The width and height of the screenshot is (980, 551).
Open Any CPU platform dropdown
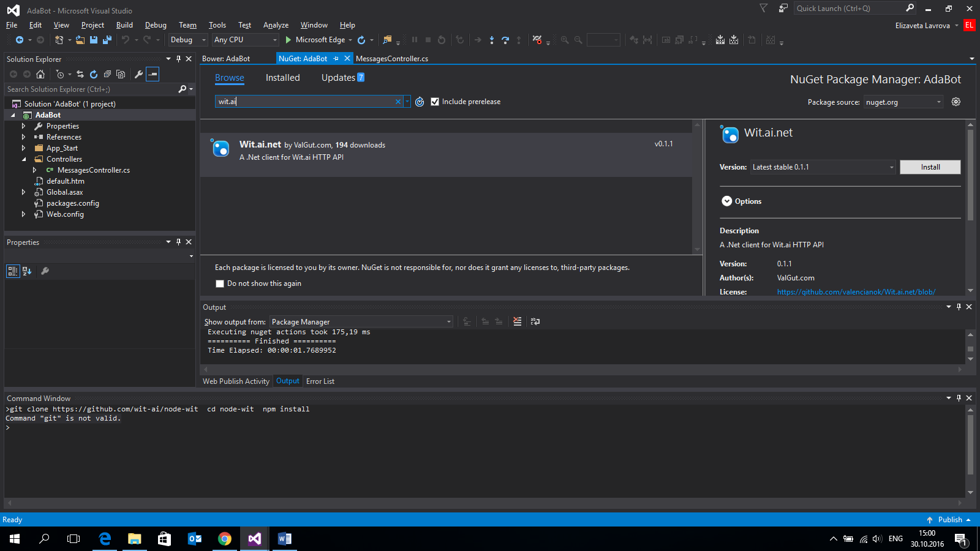(246, 40)
